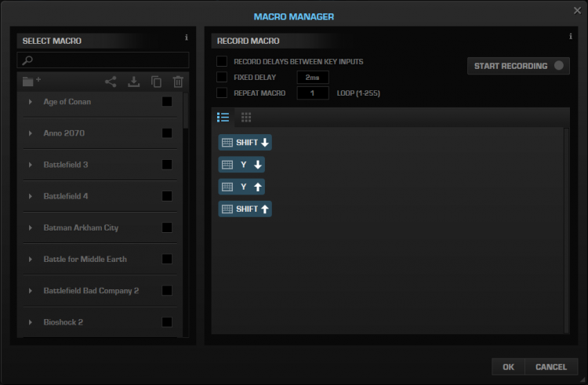Select the Batman Arkham City entry
The height and width of the screenshot is (385, 588).
click(81, 227)
